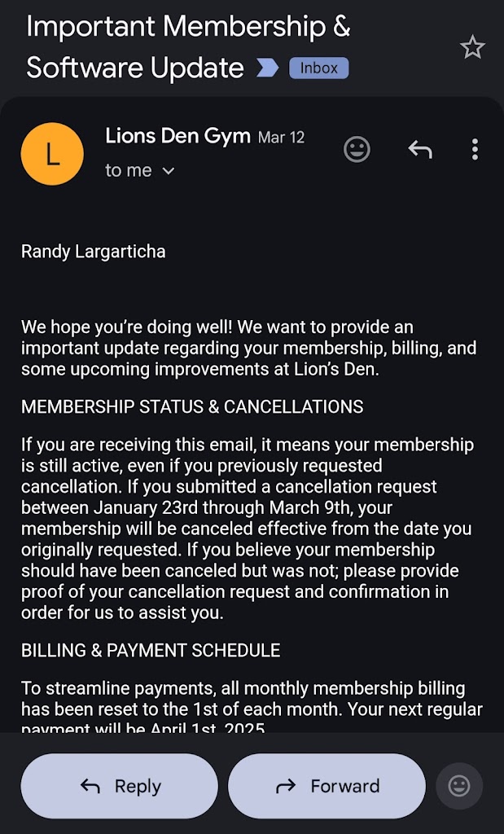
Task: Click the BILLING & PAYMENT SCHEDULE heading
Action: 151,650
